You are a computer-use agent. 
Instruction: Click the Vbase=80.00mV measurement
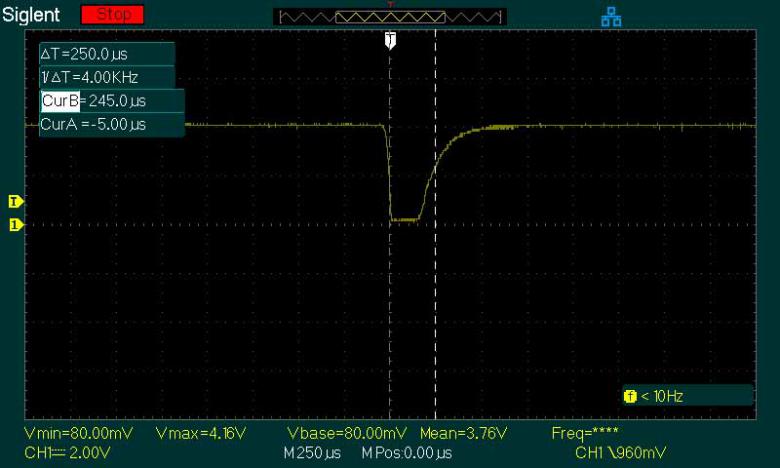tap(347, 433)
